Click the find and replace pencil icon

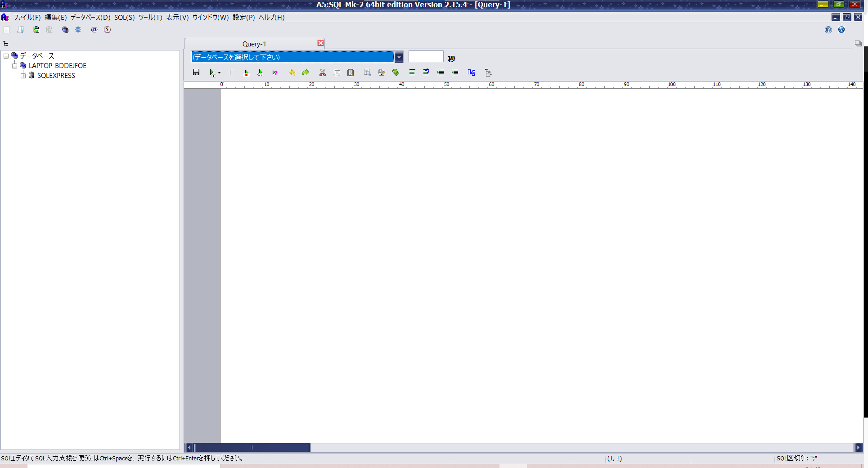click(x=382, y=73)
